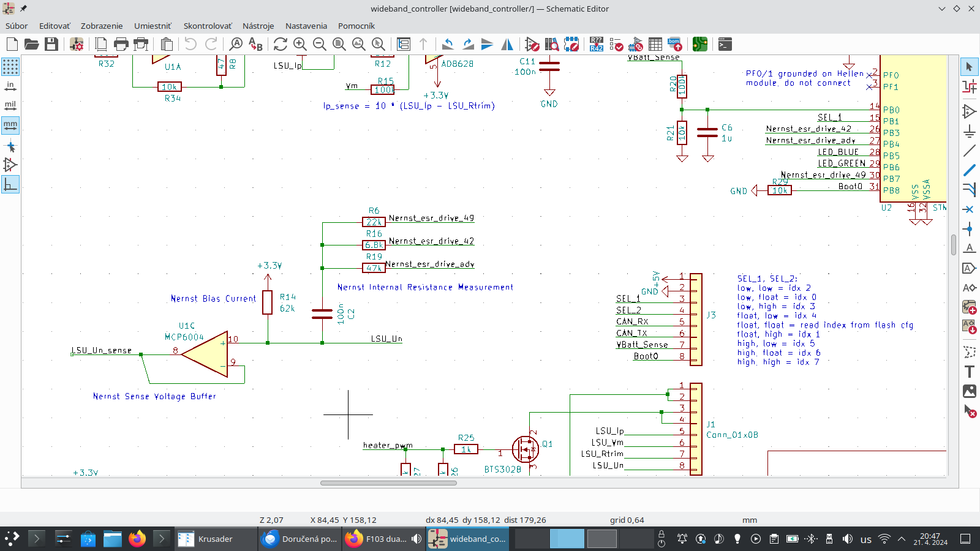The height and width of the screenshot is (551, 980).
Task: Open symbol fields table editor
Action: [655, 44]
